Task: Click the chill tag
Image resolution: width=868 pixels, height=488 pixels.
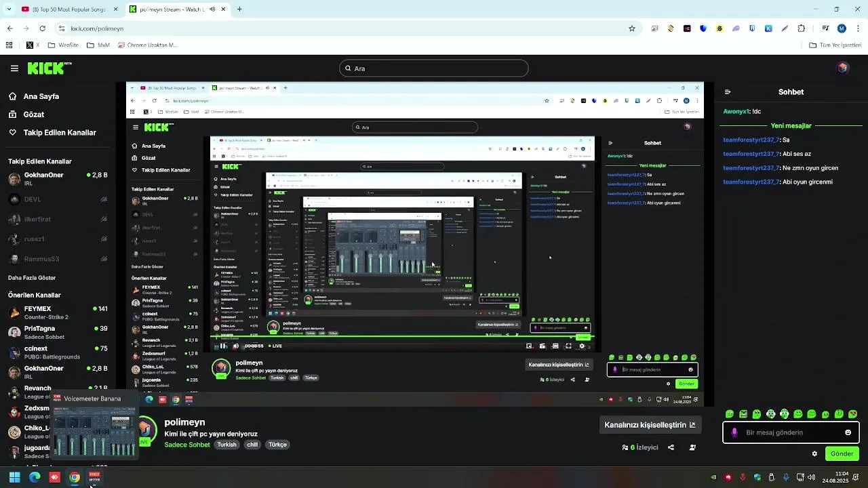Action: (252, 445)
